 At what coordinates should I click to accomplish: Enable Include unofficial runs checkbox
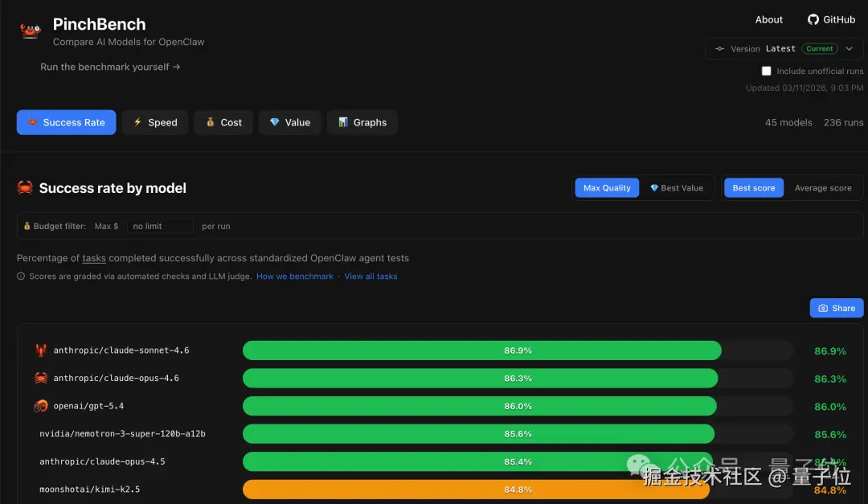[766, 71]
